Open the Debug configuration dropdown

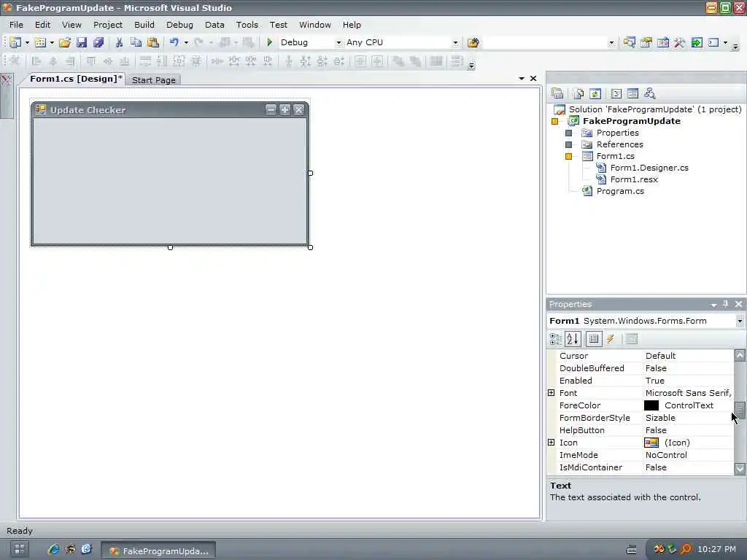pyautogui.click(x=338, y=42)
